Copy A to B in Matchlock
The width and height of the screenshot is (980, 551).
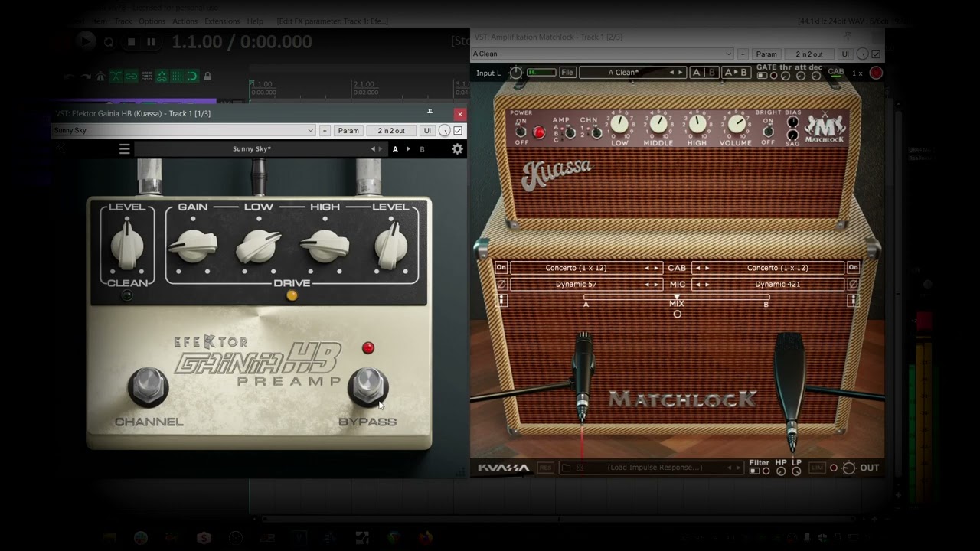[x=736, y=73]
